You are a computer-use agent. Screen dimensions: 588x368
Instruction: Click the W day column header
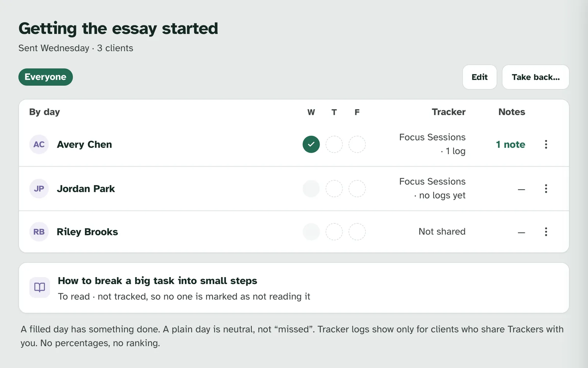[311, 112]
